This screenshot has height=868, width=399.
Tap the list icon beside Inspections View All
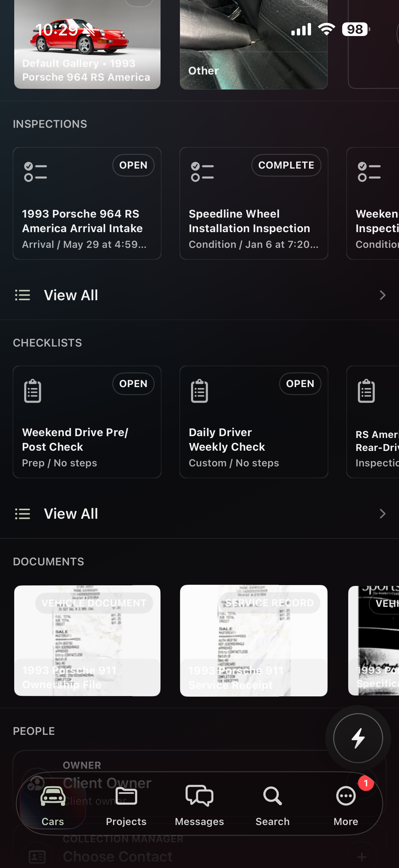click(x=23, y=295)
